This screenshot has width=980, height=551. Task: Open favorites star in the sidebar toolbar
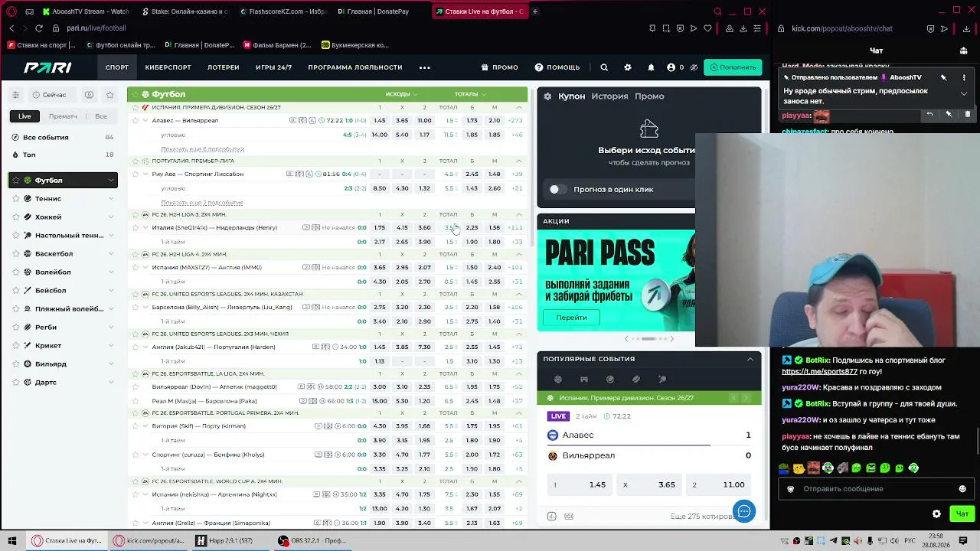click(x=110, y=95)
